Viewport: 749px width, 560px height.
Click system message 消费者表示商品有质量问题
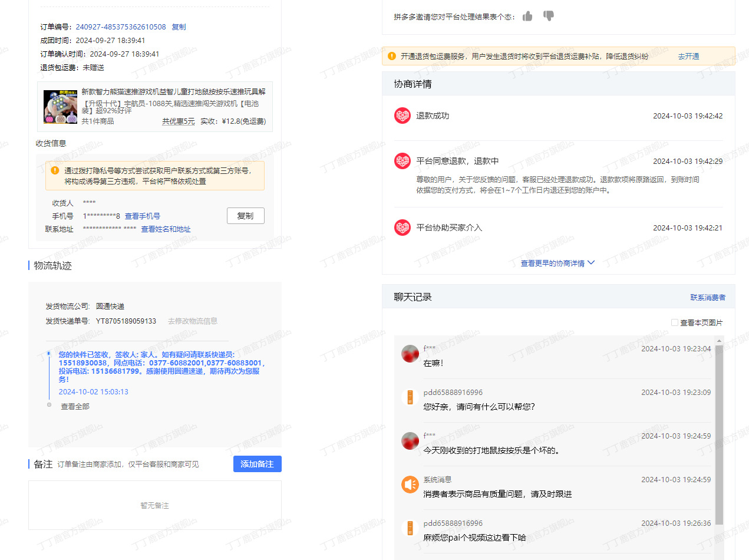pos(497,494)
